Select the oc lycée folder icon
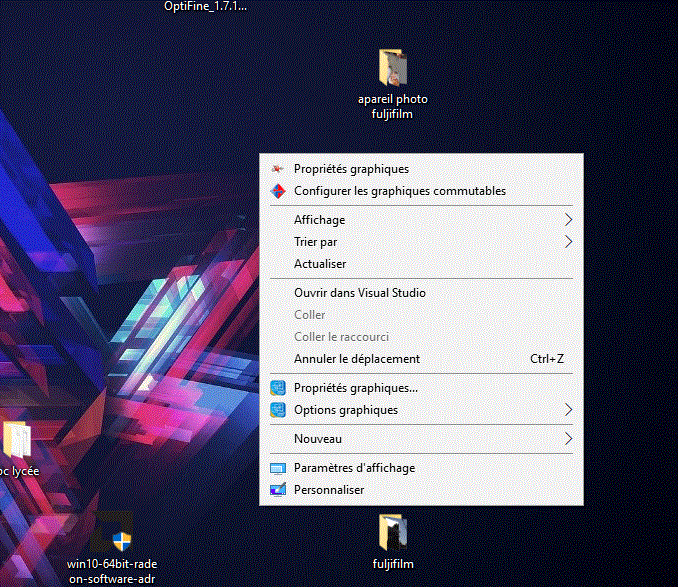This screenshot has width=678, height=587. (17, 441)
